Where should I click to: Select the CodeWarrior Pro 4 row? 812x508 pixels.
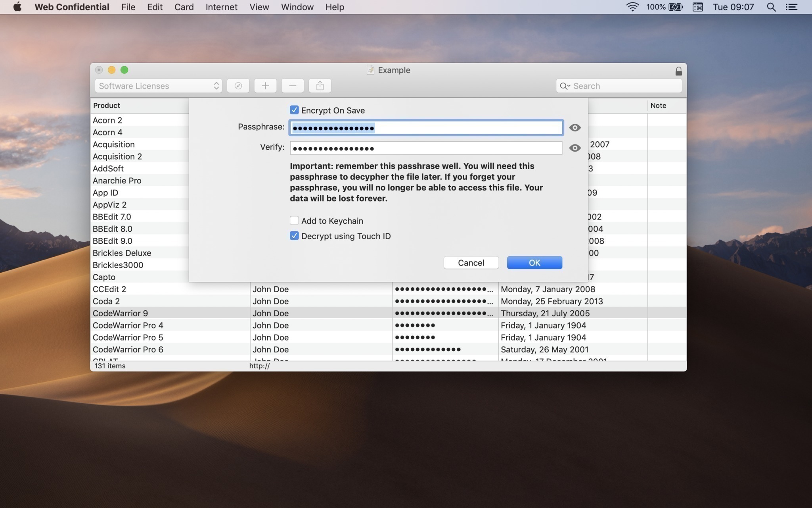point(389,325)
